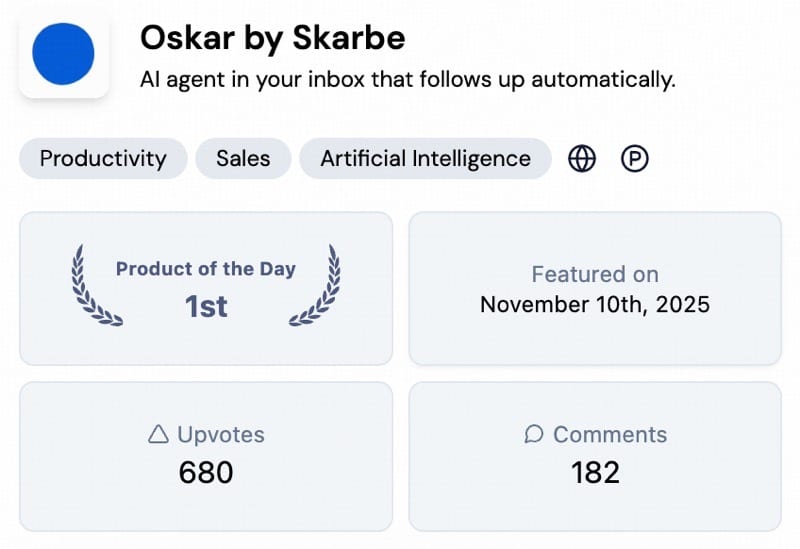Click the 1st rank text
The height and width of the screenshot is (549, 800).
point(206,307)
